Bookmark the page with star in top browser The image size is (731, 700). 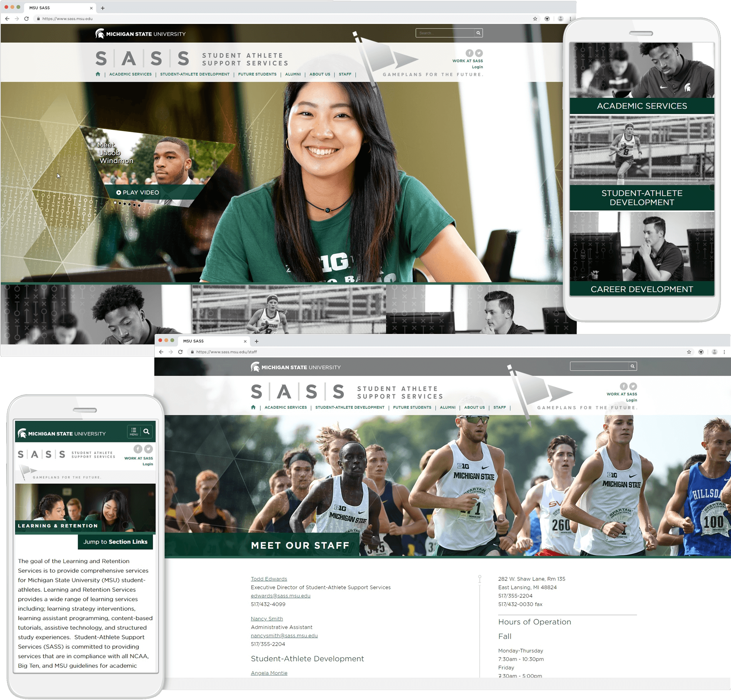coord(535,19)
